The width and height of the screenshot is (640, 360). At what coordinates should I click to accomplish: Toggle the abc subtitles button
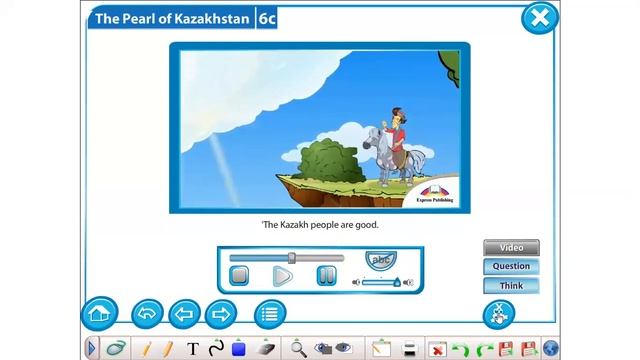coord(381,260)
